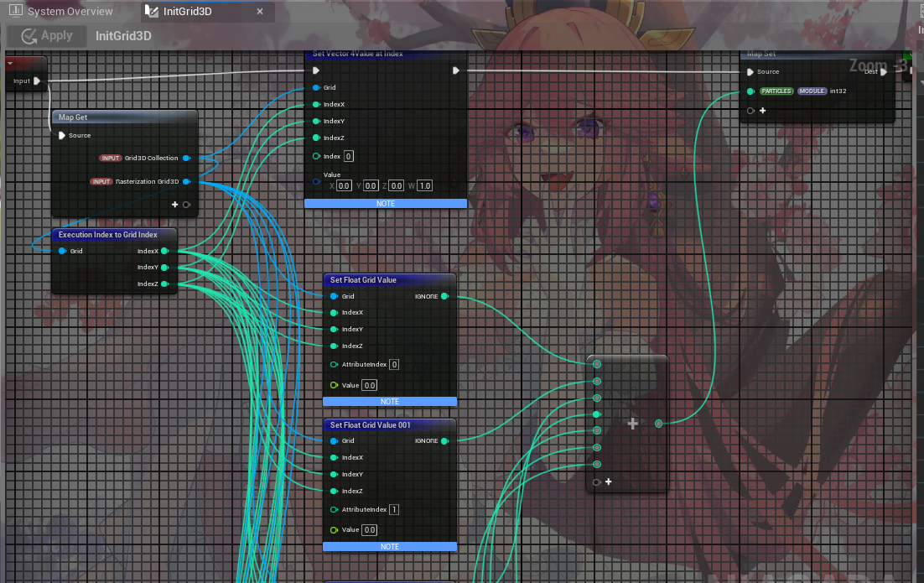Select the InitGrid3D tab
The height and width of the screenshot is (583, 924).
point(191,11)
